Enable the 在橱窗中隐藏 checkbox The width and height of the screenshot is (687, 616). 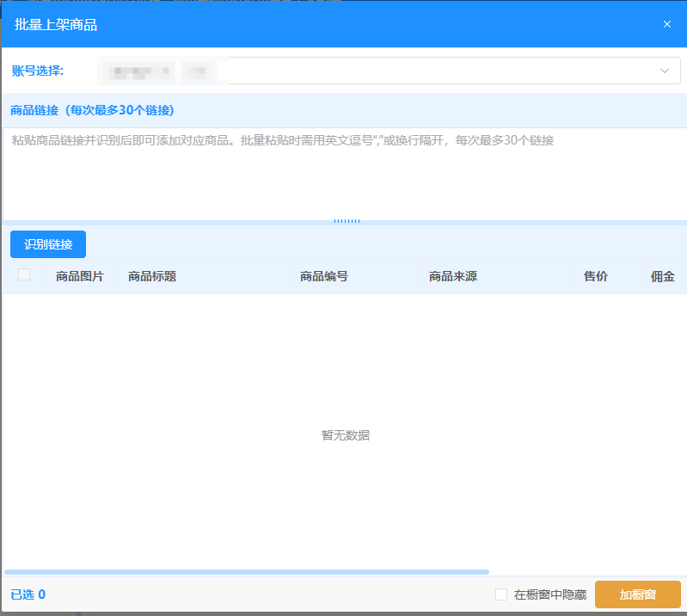click(x=501, y=594)
